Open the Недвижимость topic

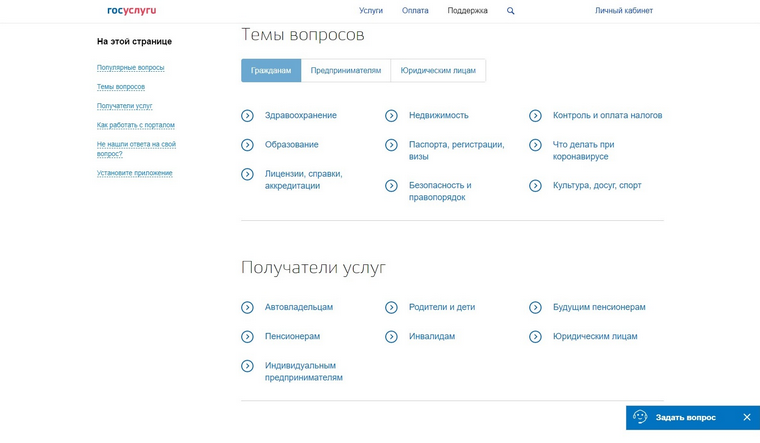tap(439, 115)
